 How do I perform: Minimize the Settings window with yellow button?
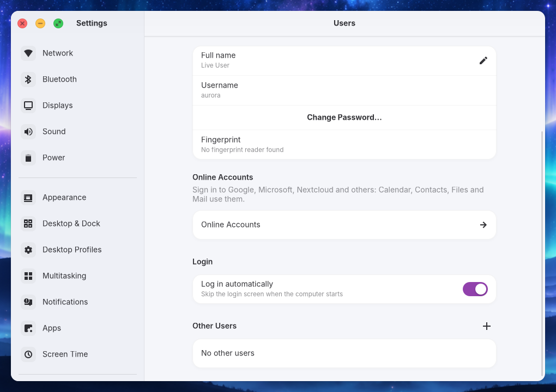pyautogui.click(x=40, y=24)
